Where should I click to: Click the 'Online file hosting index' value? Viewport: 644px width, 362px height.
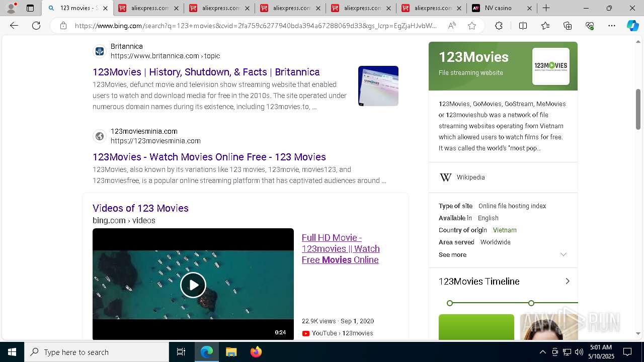(512, 206)
